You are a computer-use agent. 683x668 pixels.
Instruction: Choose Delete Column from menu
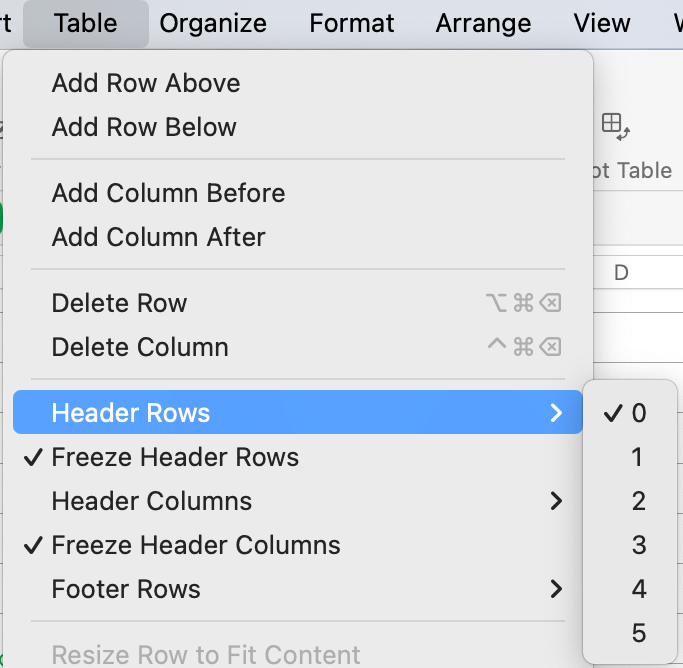point(140,347)
